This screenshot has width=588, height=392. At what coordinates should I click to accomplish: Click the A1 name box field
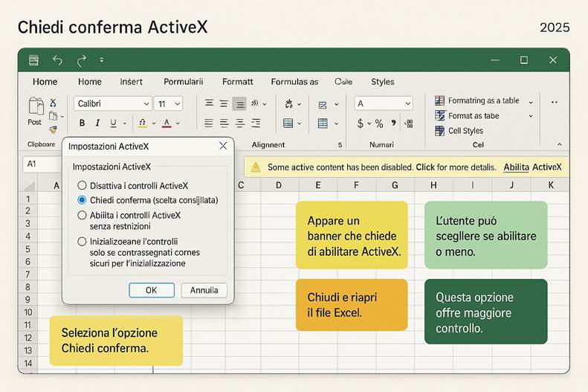pos(39,164)
